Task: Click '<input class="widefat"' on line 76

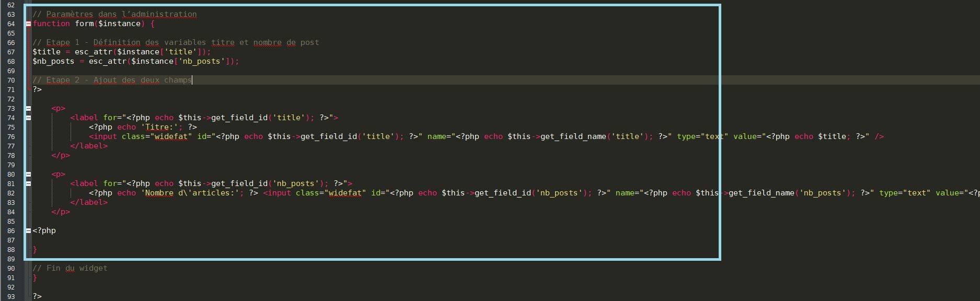Action: pos(141,136)
